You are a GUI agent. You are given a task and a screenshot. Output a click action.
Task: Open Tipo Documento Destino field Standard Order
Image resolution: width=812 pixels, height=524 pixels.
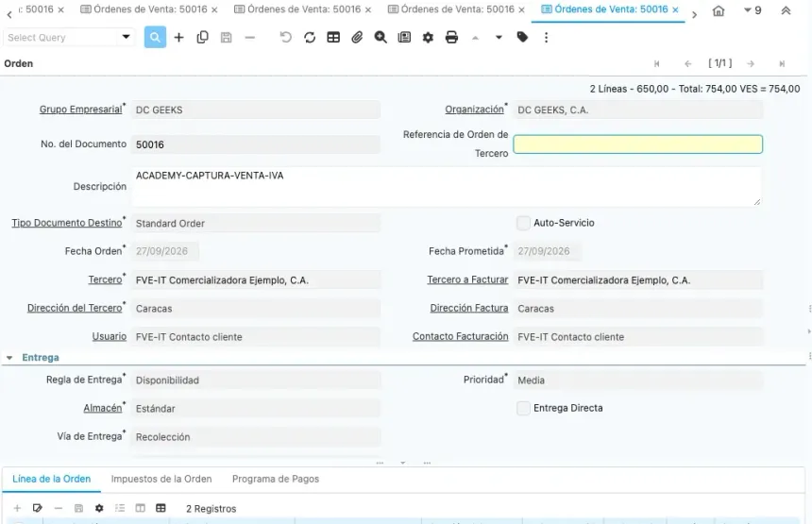tap(256, 223)
